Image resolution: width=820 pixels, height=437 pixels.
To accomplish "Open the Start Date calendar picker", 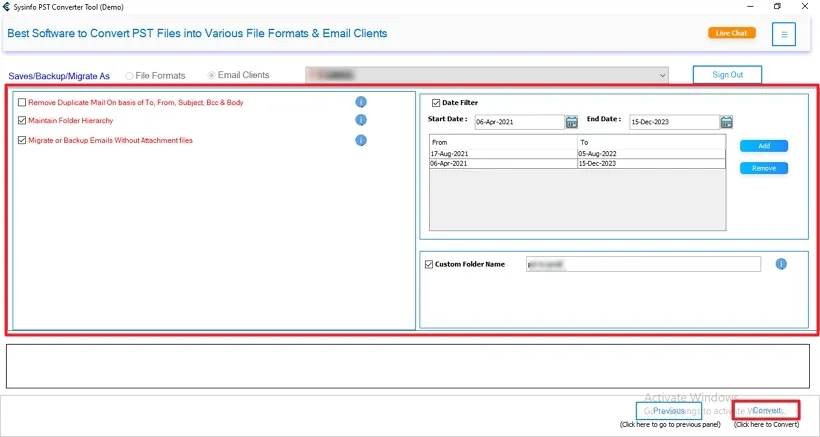I will click(x=572, y=122).
